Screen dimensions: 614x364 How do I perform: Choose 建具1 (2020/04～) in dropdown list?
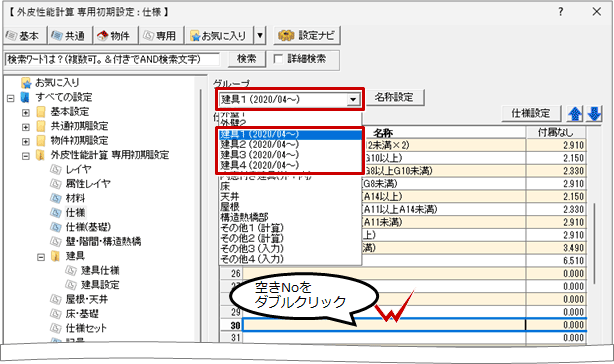pyautogui.click(x=290, y=134)
